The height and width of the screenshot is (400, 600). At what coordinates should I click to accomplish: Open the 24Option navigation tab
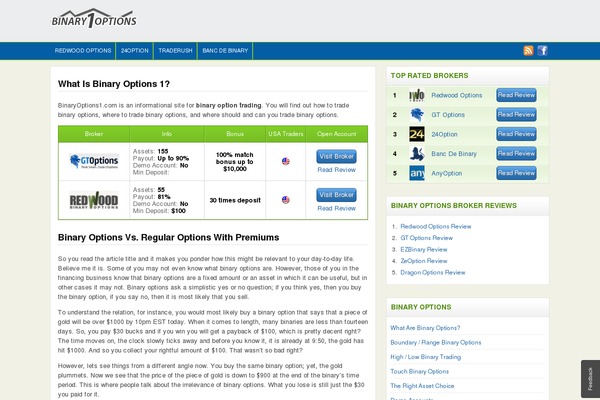click(135, 51)
